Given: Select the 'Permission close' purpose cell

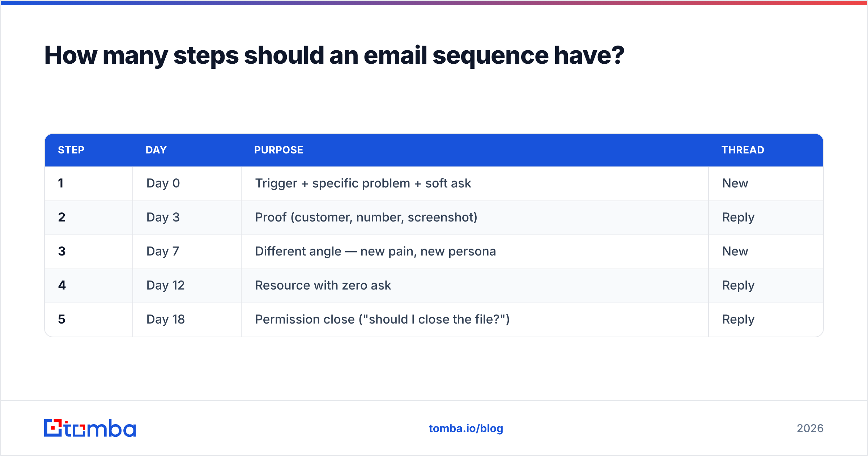Looking at the screenshot, I should [x=475, y=320].
